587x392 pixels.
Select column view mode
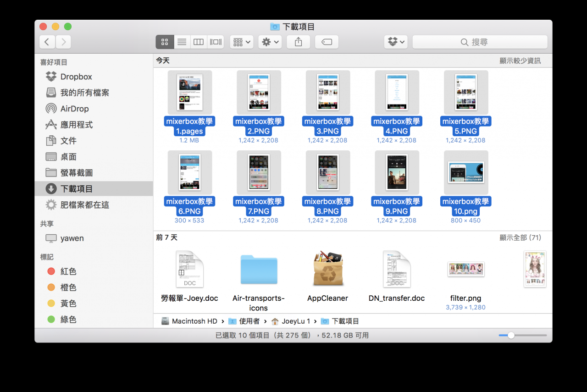pyautogui.click(x=198, y=42)
